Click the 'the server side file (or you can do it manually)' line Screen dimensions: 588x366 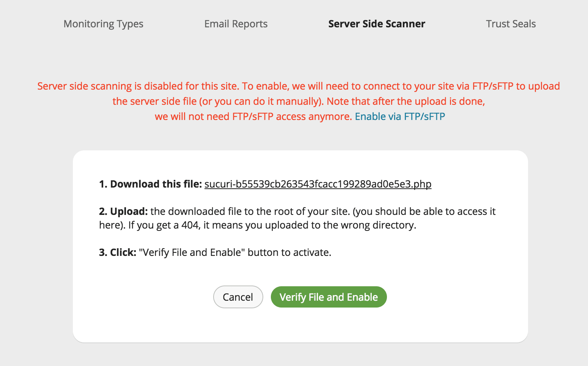[x=218, y=101]
